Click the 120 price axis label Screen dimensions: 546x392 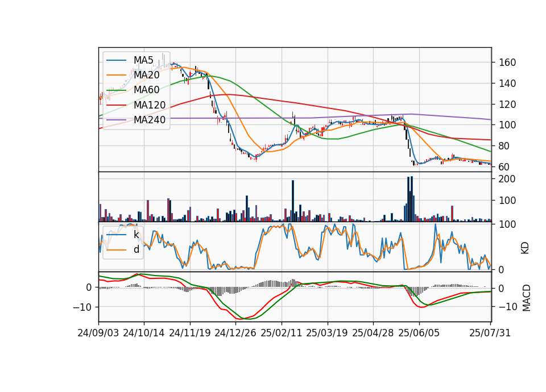pos(507,105)
